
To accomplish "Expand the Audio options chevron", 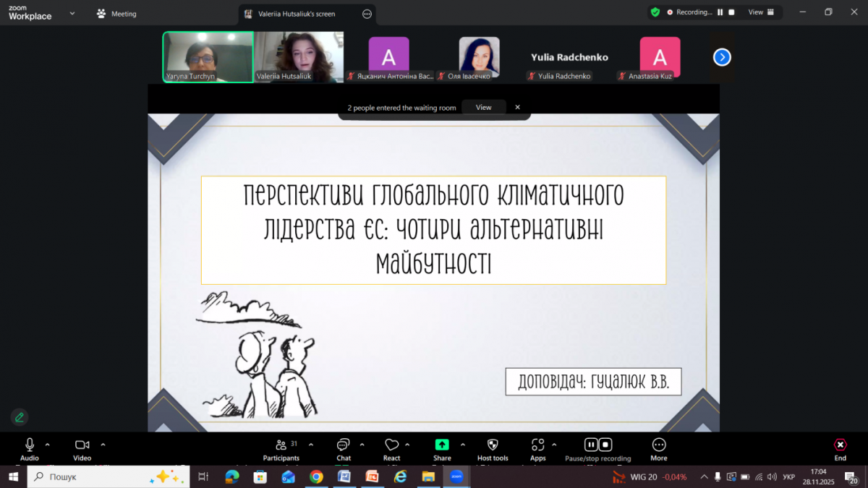I will point(46,444).
